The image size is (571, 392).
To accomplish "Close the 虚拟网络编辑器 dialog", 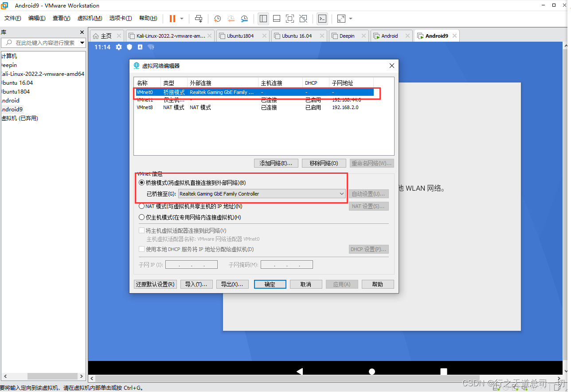I will pos(391,66).
